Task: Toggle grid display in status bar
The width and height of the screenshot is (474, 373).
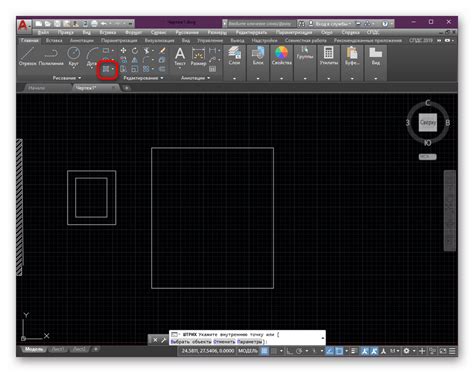Action: click(264, 351)
